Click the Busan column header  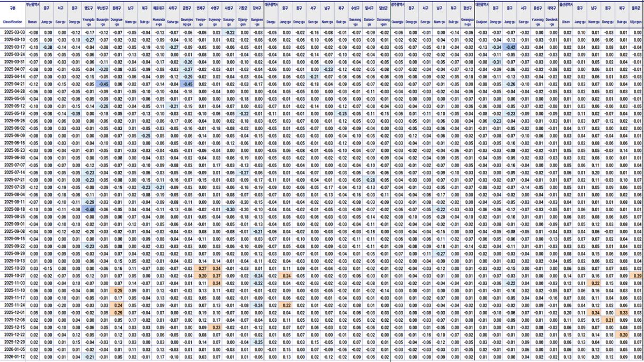pos(33,22)
